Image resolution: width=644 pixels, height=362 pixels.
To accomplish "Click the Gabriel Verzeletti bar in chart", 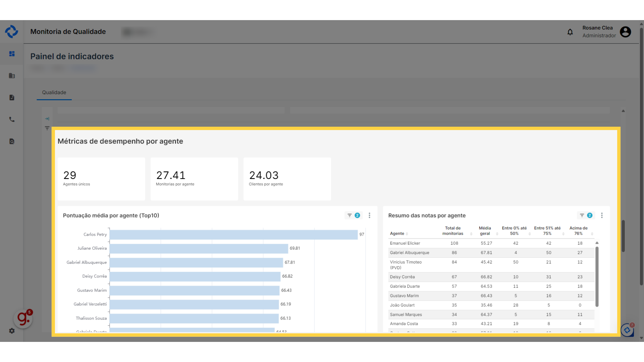I will (x=194, y=304).
